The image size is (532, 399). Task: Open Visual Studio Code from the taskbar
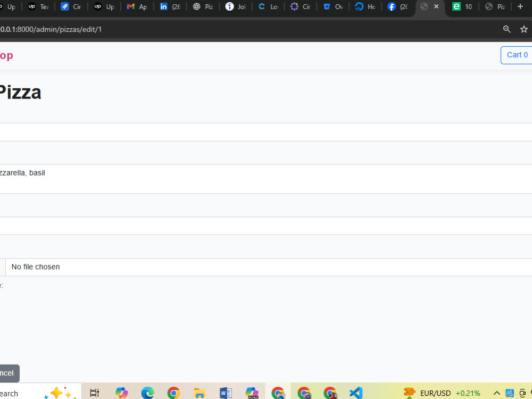tap(356, 393)
